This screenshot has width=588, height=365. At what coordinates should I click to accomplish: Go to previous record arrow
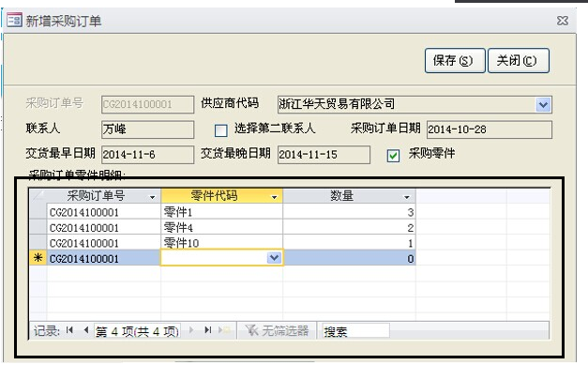[x=86, y=330]
